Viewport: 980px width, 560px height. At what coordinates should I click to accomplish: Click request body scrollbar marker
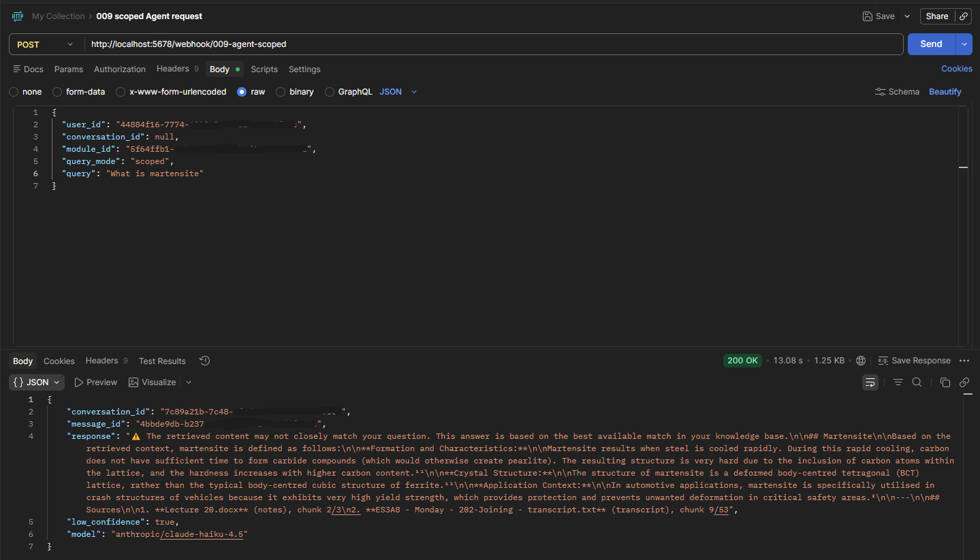[x=963, y=167]
